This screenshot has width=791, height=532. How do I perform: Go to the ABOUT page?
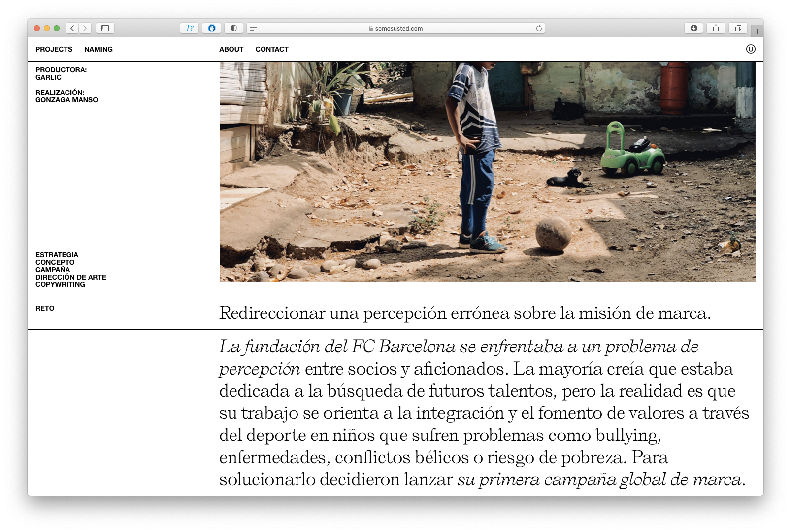tap(231, 49)
